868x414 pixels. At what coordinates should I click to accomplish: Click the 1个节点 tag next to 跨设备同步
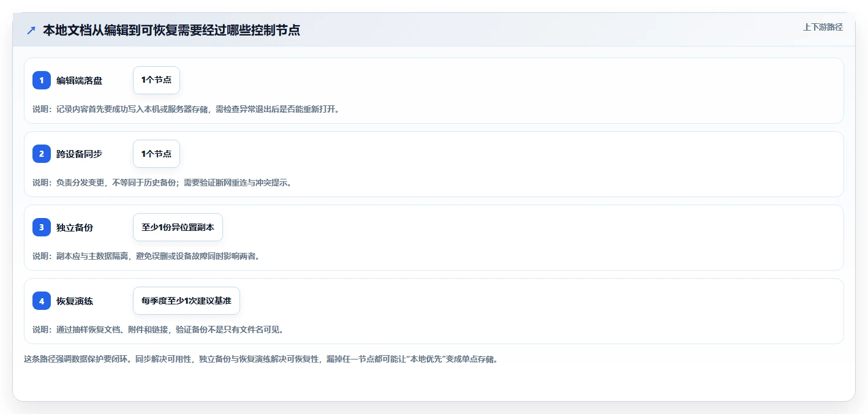156,154
